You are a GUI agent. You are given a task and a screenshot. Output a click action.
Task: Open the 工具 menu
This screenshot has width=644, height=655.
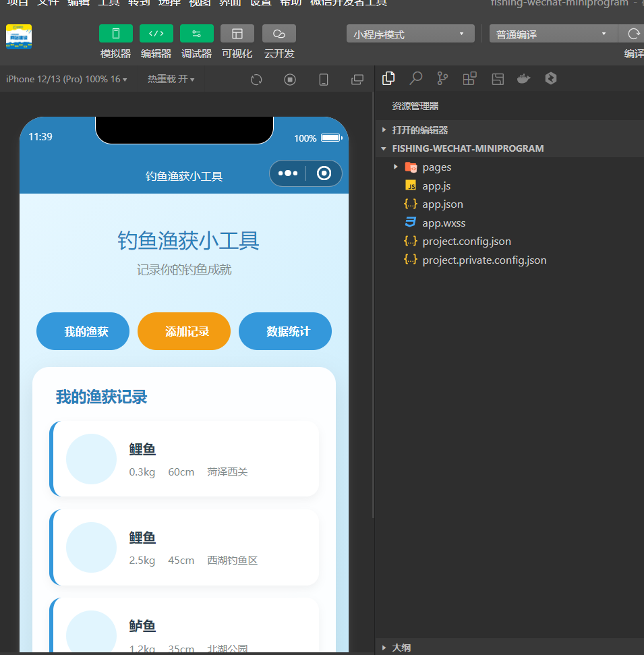coord(109,3)
